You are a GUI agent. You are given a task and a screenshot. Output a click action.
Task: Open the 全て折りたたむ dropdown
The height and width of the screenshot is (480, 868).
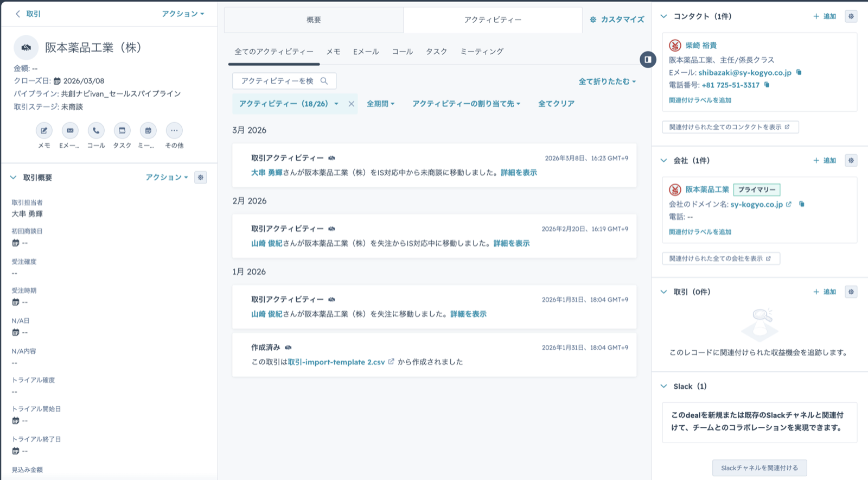[607, 81]
